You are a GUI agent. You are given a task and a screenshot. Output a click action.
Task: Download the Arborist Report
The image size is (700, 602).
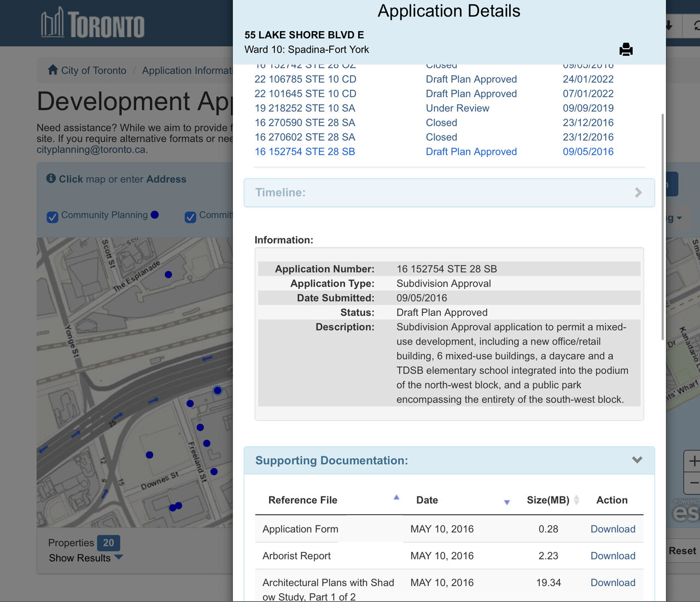click(612, 556)
